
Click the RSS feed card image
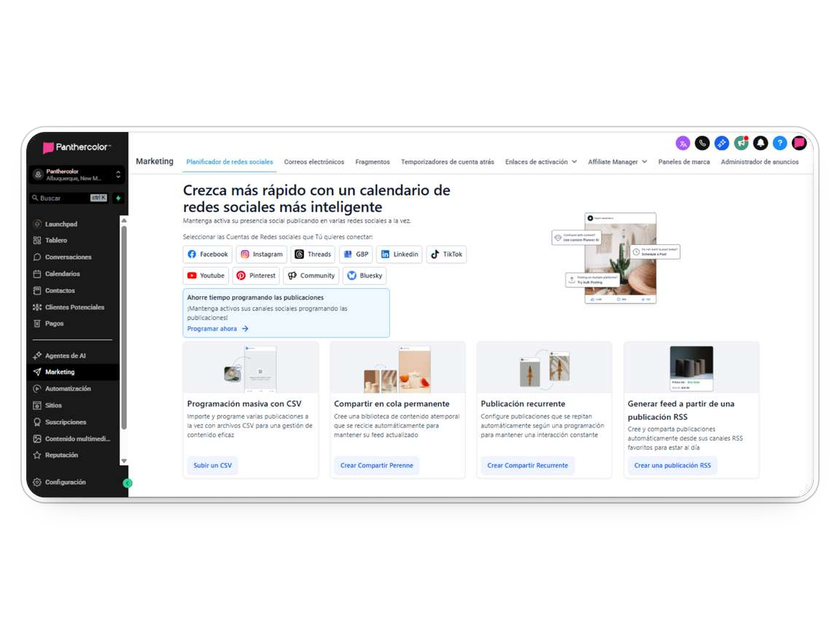tap(691, 368)
